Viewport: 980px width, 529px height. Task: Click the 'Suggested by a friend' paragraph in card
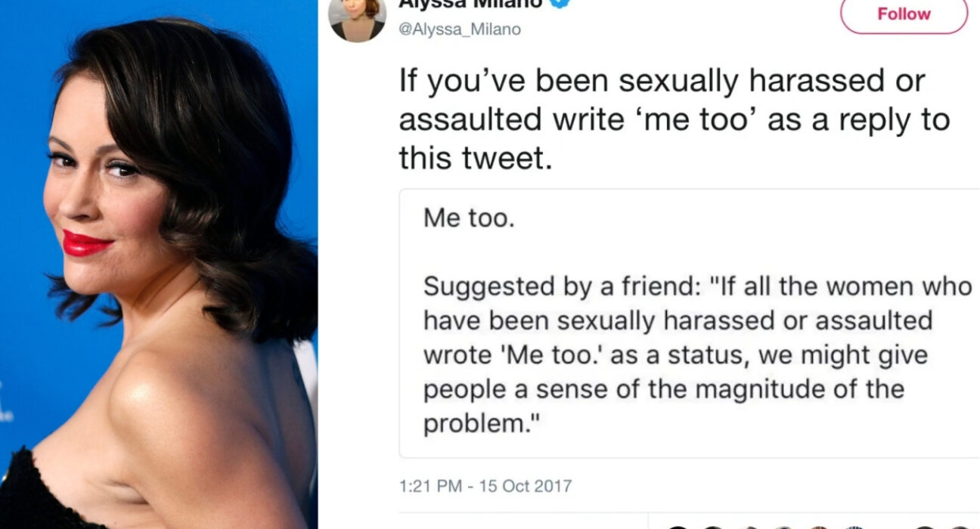pos(697,355)
